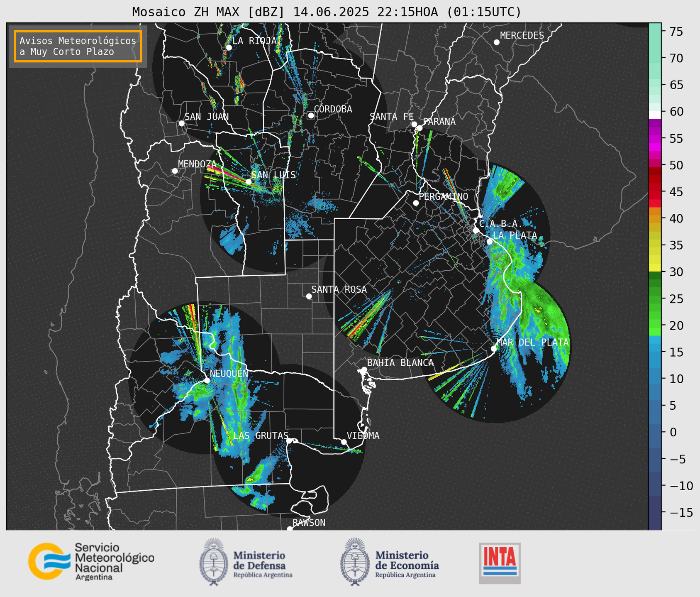This screenshot has height=597, width=700.
Task: Click the SAN JUAN label
Action: pos(207,117)
